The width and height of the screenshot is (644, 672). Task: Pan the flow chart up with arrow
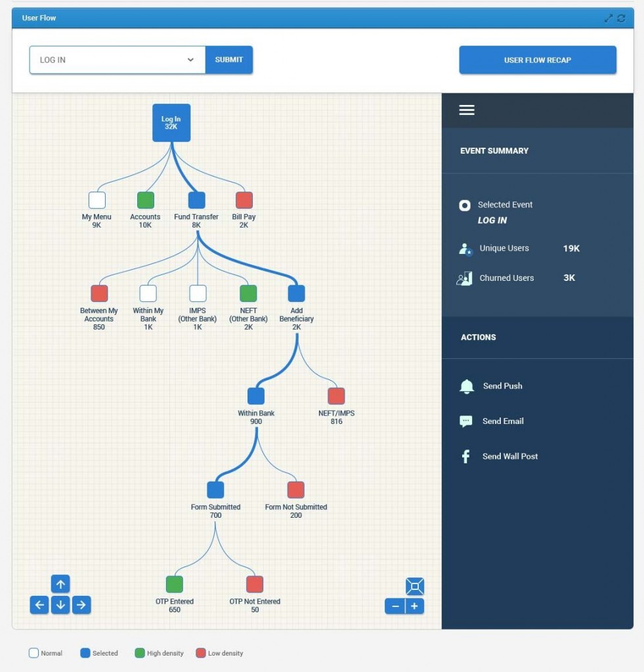click(x=60, y=584)
